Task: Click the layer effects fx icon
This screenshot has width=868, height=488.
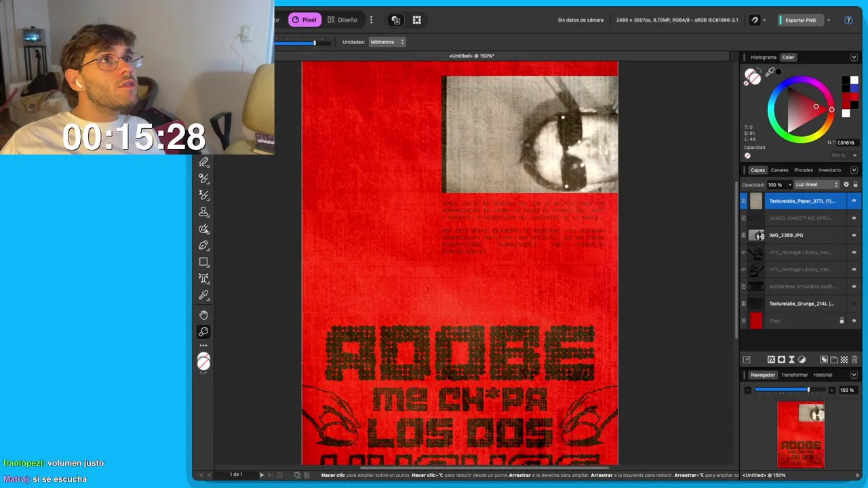Action: 771,360
